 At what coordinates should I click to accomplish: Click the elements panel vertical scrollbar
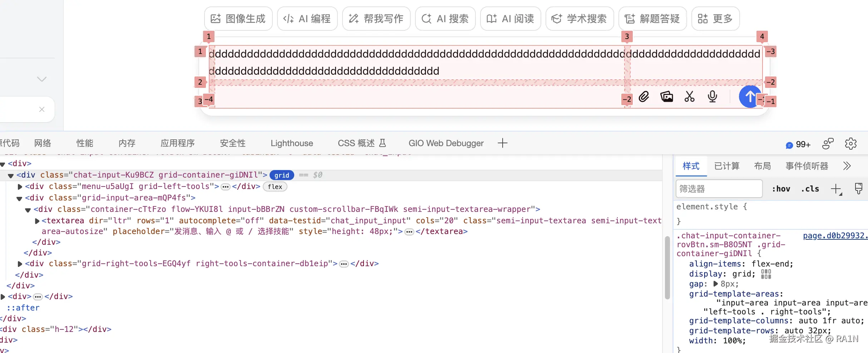tap(667, 268)
